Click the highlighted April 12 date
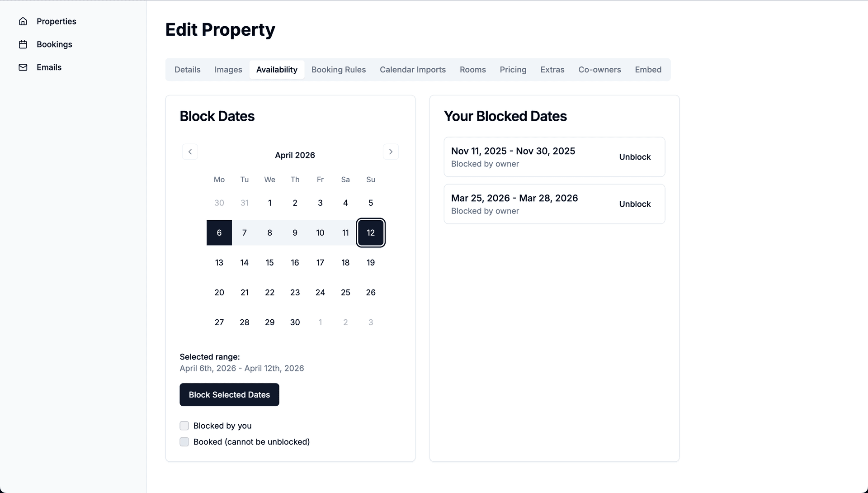 click(371, 232)
